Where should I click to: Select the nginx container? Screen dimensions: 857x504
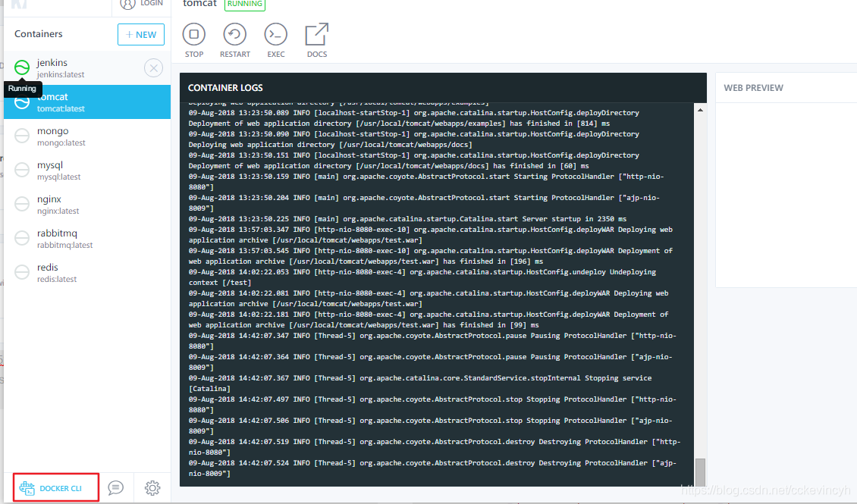pyautogui.click(x=87, y=204)
